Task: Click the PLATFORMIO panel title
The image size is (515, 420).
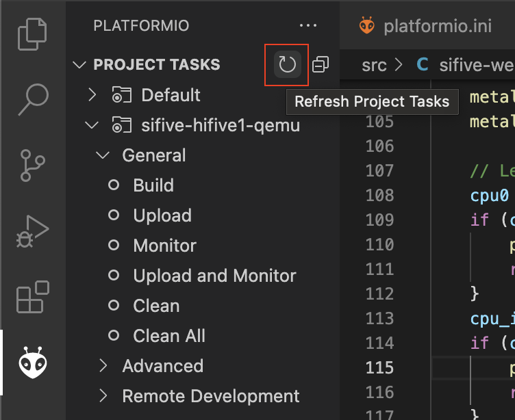Action: click(141, 25)
